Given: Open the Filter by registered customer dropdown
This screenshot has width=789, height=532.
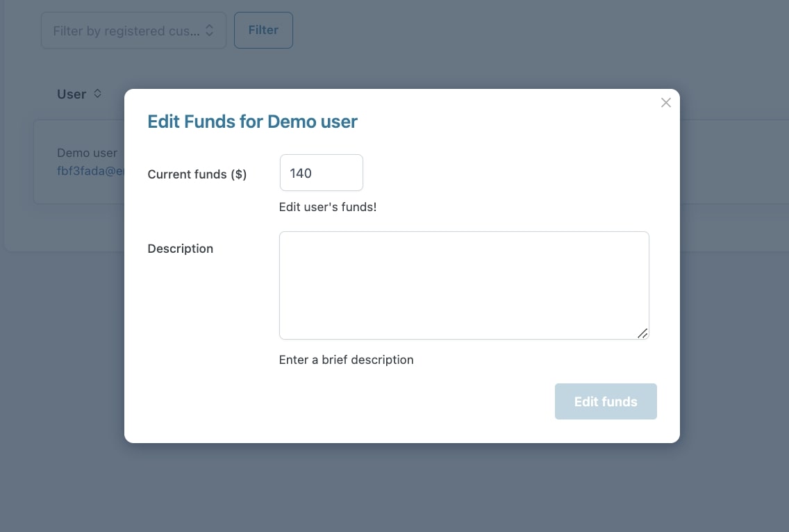Looking at the screenshot, I should pyautogui.click(x=133, y=31).
